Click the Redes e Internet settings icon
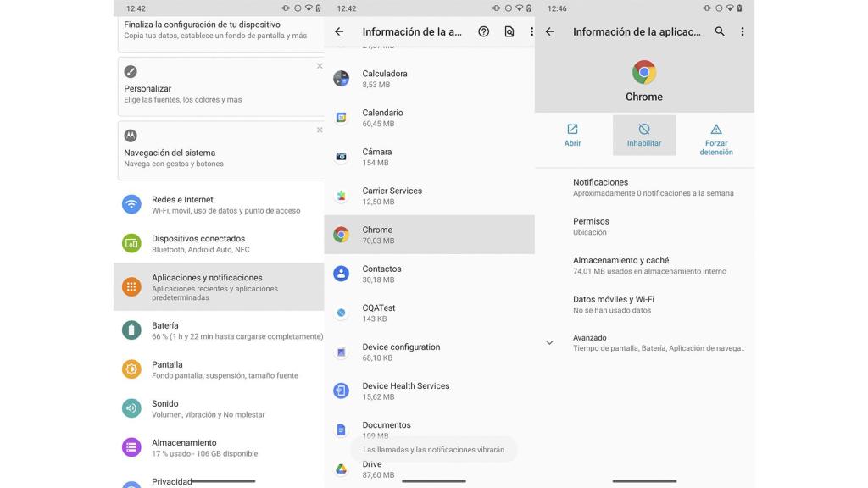 131,203
